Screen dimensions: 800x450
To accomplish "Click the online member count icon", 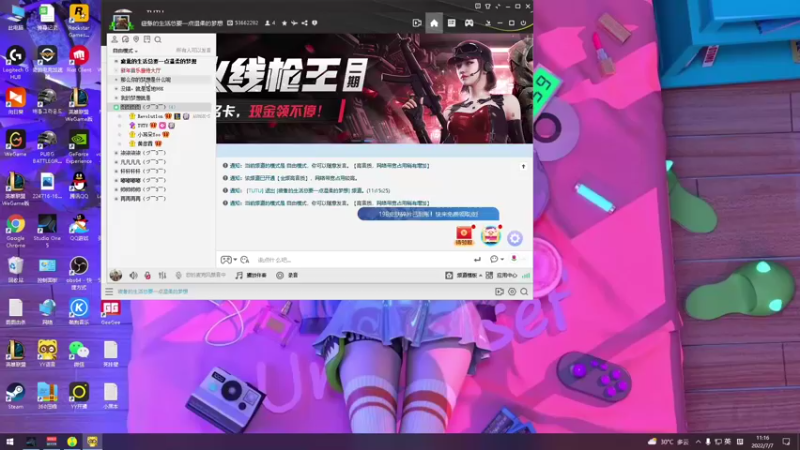I will point(270,23).
